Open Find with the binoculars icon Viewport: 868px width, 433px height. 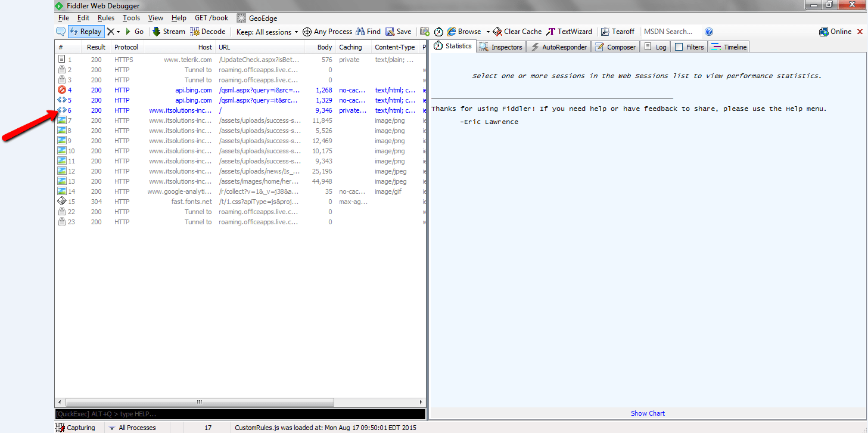(368, 32)
